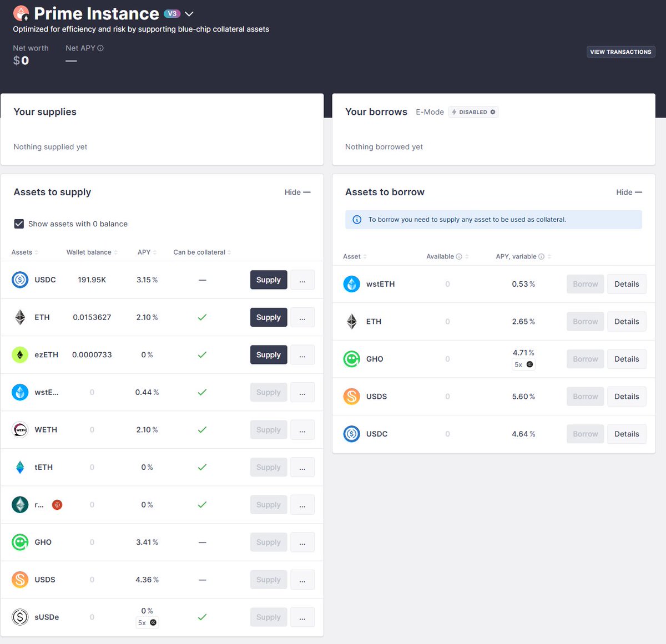This screenshot has height=644, width=666.
Task: Open more options menu for USDS supply row
Action: click(x=302, y=580)
